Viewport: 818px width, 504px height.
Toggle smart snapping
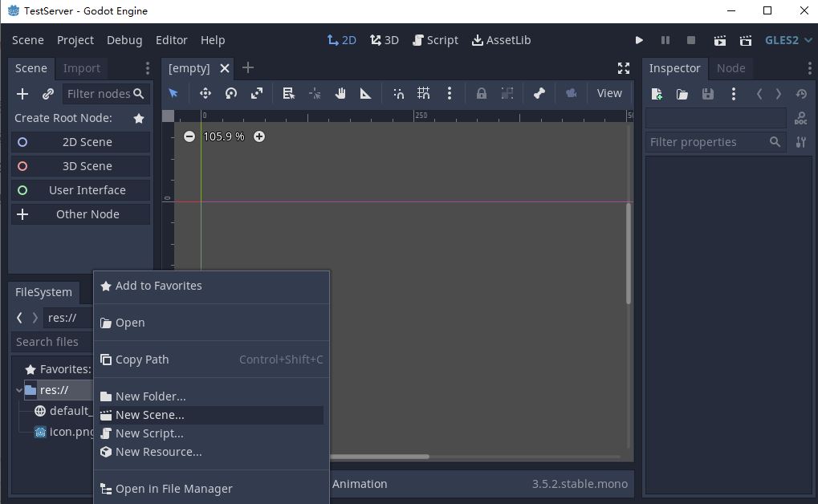[398, 93]
